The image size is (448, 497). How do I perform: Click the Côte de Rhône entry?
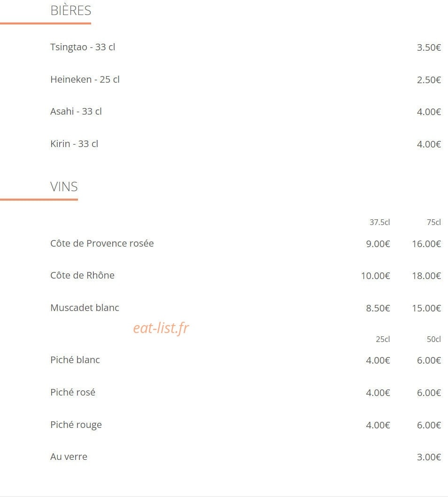[82, 275]
